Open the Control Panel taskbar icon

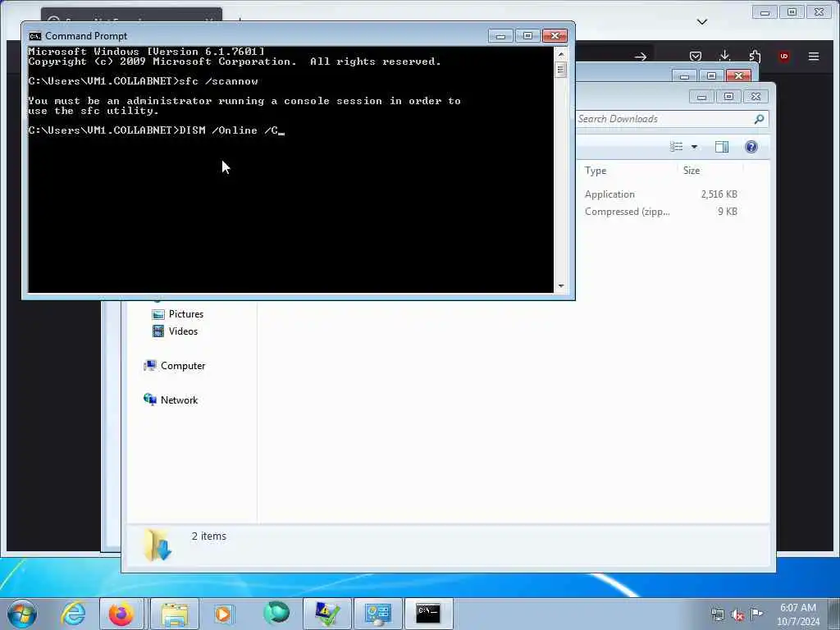tap(377, 614)
